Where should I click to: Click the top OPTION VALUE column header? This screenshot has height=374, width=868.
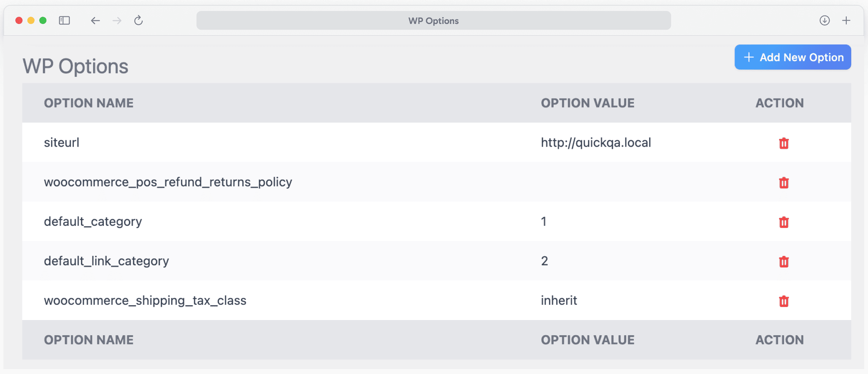(x=587, y=103)
